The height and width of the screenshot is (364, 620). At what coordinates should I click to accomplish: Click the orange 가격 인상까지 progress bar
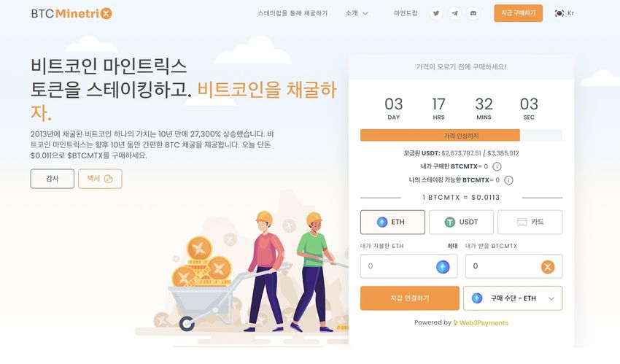point(440,136)
